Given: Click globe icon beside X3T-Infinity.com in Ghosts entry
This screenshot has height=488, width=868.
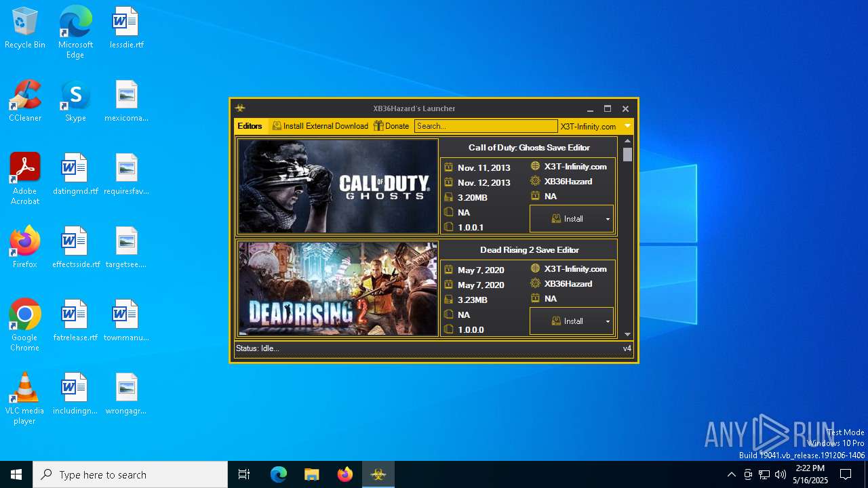Looking at the screenshot, I should tap(535, 166).
